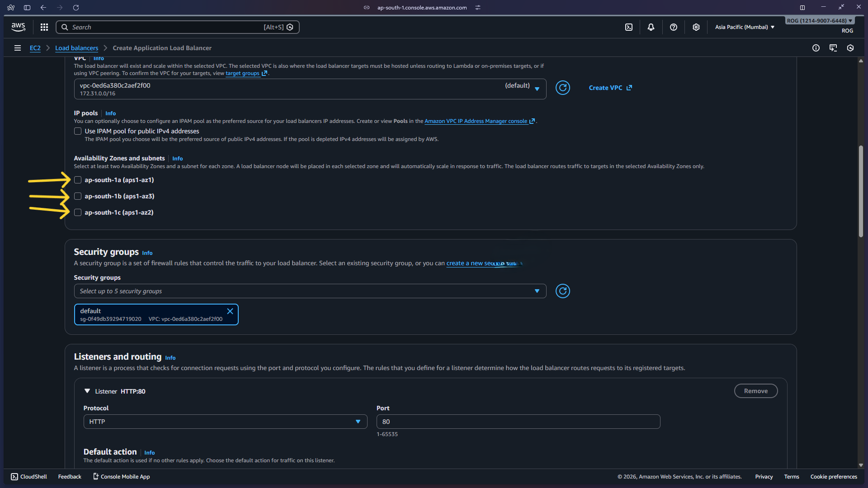Expand the security groups dropdown

[310, 291]
